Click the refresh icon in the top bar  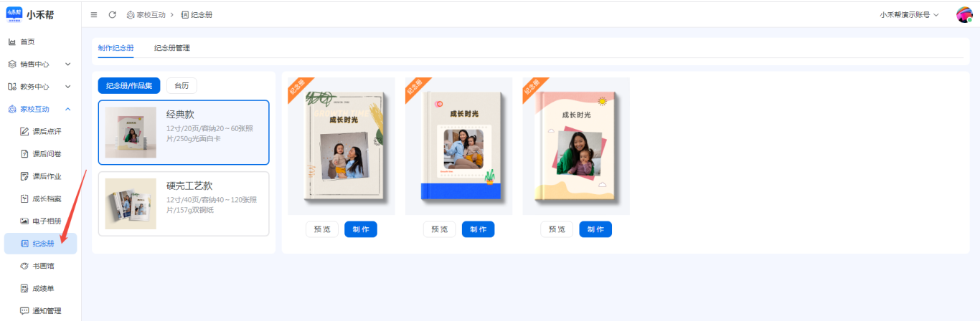tap(112, 15)
